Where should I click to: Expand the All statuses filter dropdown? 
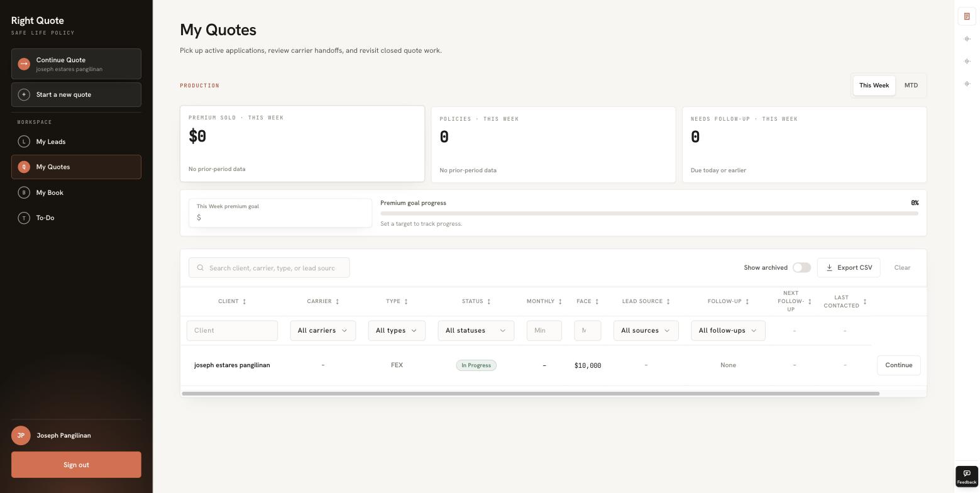476,331
